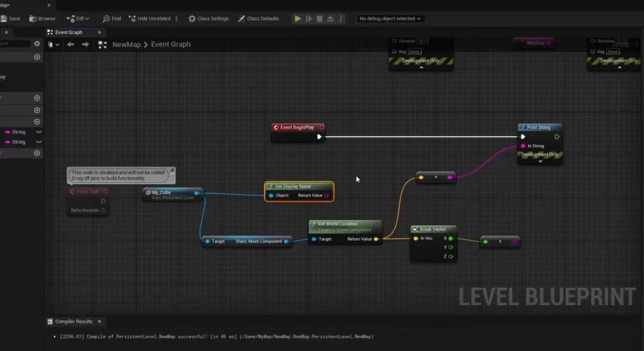The height and width of the screenshot is (351, 644).
Task: Go back with the left arrow
Action: coord(70,44)
